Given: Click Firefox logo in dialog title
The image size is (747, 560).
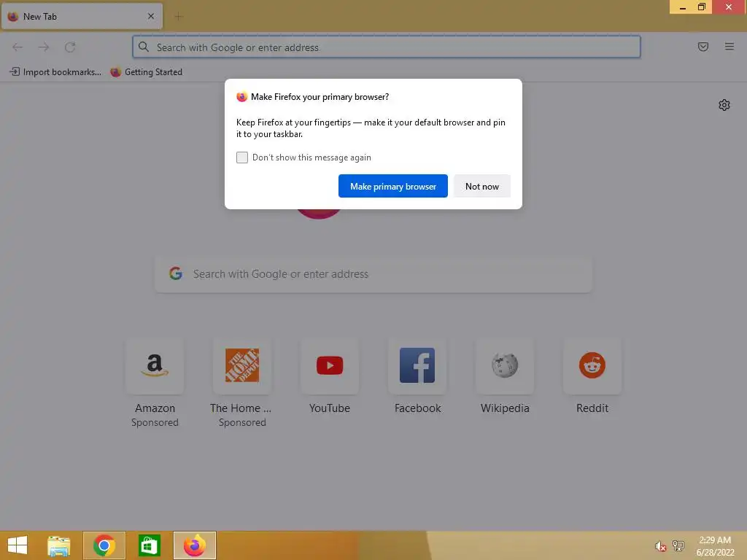Looking at the screenshot, I should [242, 97].
